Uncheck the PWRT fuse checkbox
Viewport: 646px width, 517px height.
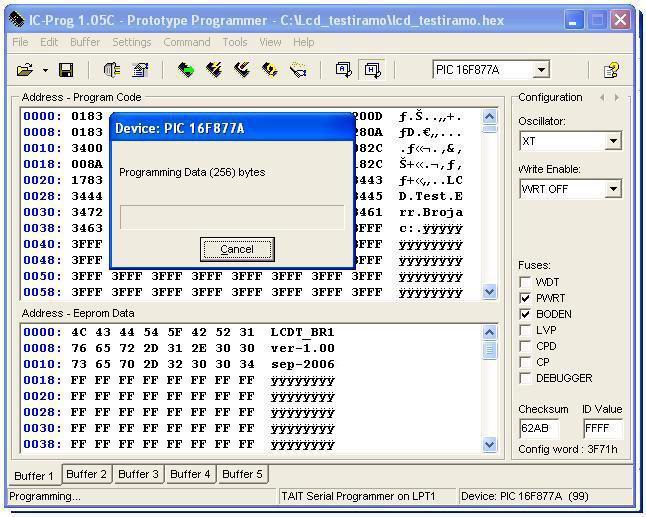click(525, 298)
